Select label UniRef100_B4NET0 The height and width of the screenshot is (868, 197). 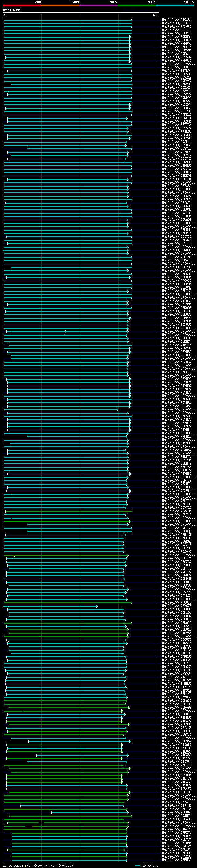tap(177, 457)
